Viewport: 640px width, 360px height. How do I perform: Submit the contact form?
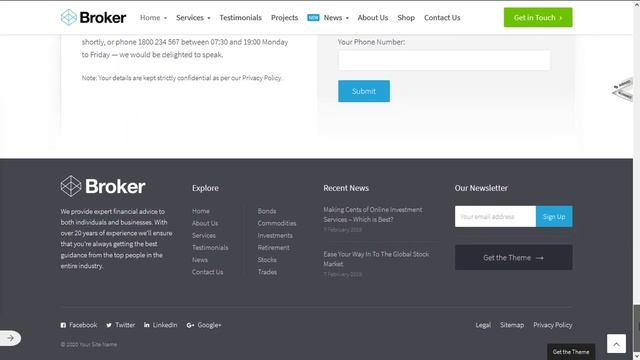[x=364, y=91]
